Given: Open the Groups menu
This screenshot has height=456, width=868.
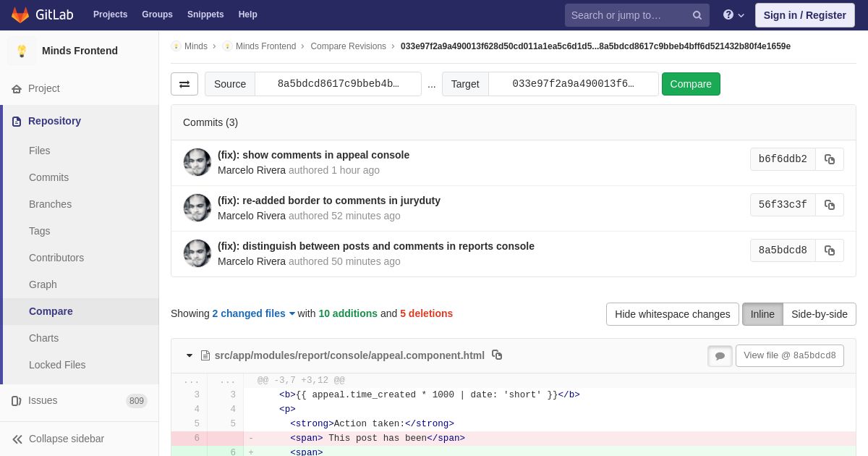Looking at the screenshot, I should coord(157,14).
